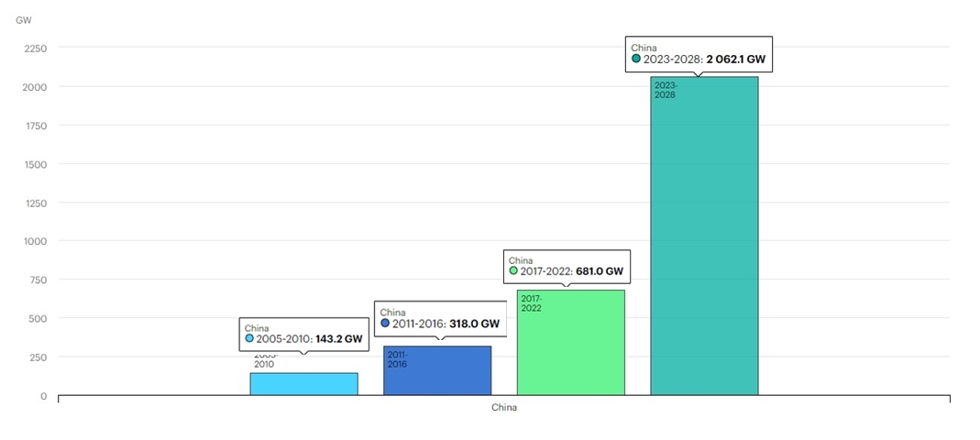This screenshot has height=440, width=980.
Task: Click the 1000 y-axis tick label
Action: [x=35, y=241]
